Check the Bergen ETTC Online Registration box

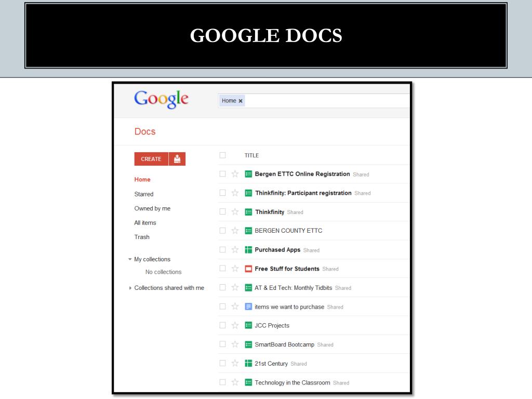point(222,174)
